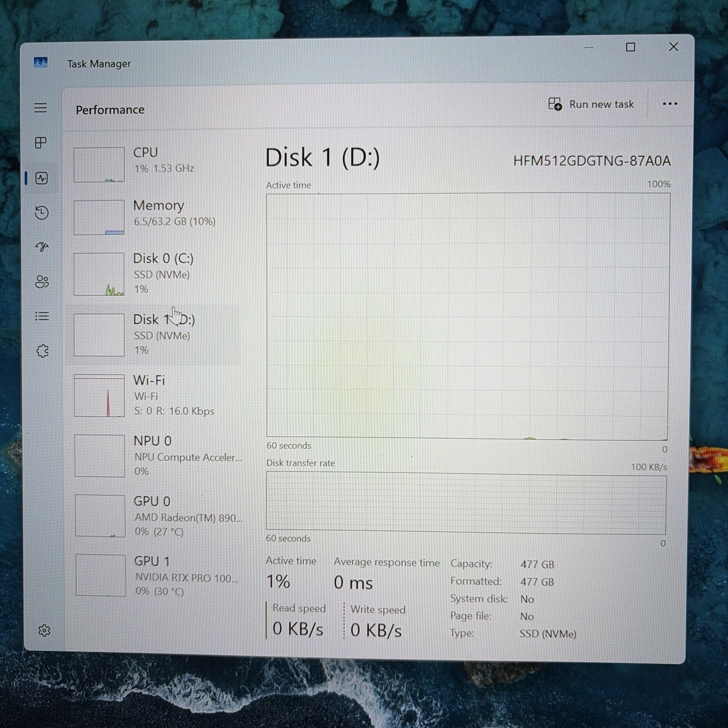Image resolution: width=728 pixels, height=728 pixels.
Task: Open the Users page icon
Action: 42,282
